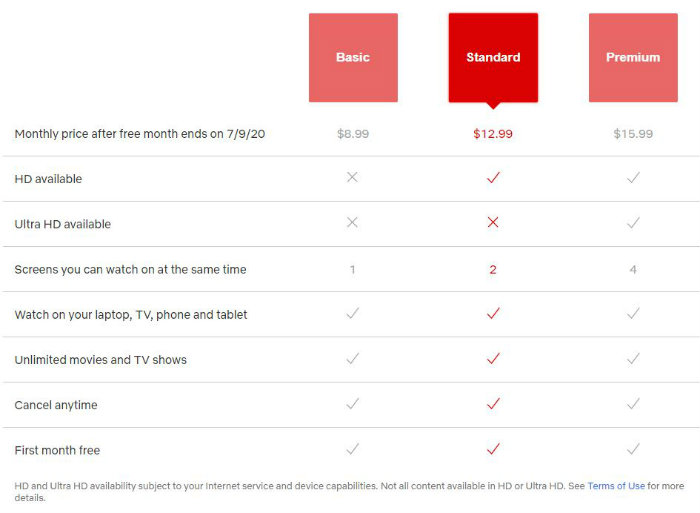Open the Terms of Use link

pyautogui.click(x=616, y=486)
